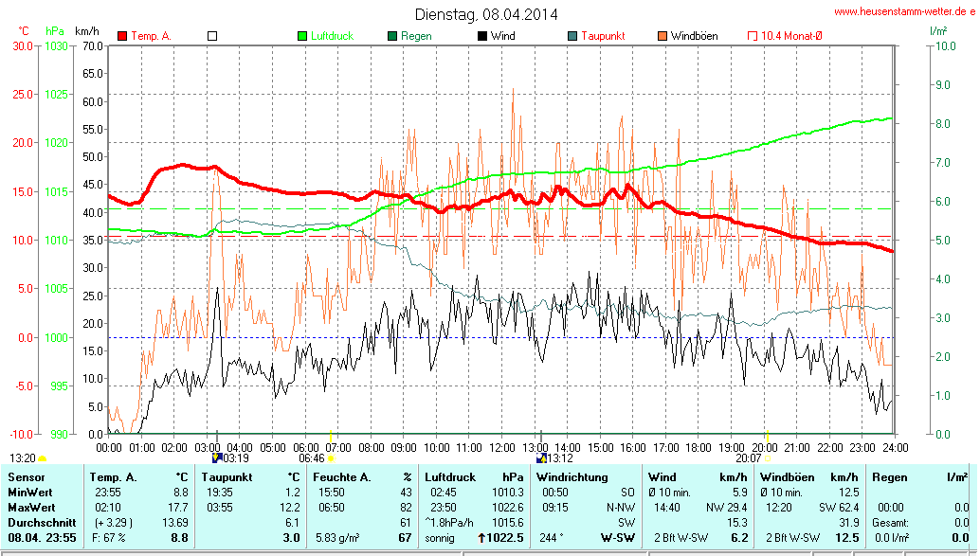Click the yellow sun icon beside 13:20
The image size is (980, 556).
(42, 458)
